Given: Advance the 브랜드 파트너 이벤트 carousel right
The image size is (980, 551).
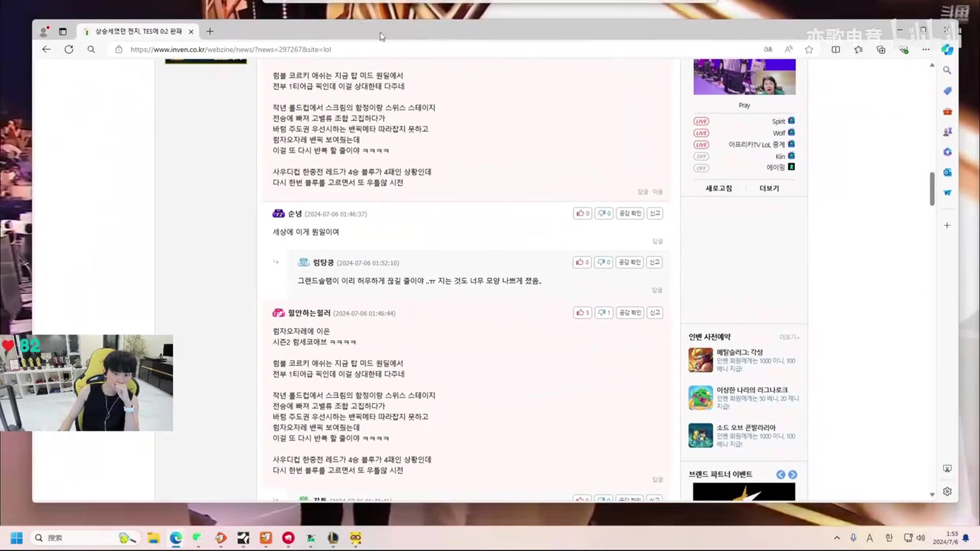Looking at the screenshot, I should coord(793,474).
